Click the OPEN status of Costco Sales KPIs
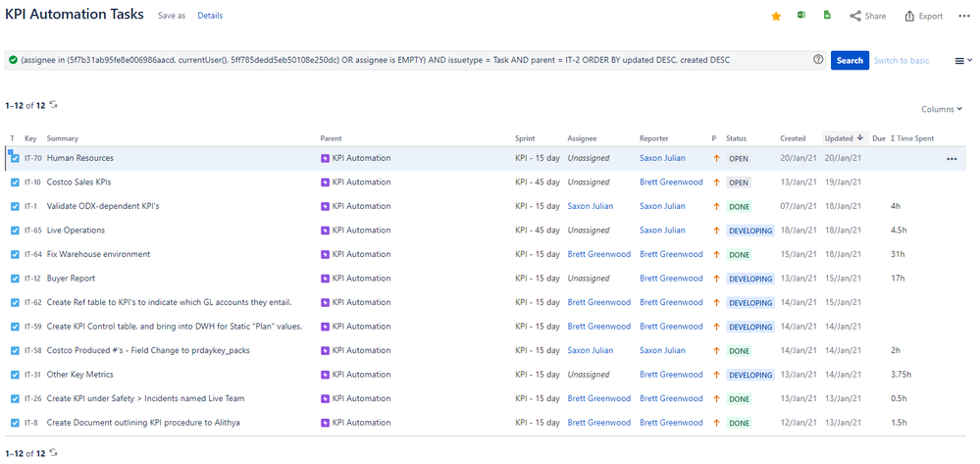Viewport: 980px width, 464px height. [738, 182]
